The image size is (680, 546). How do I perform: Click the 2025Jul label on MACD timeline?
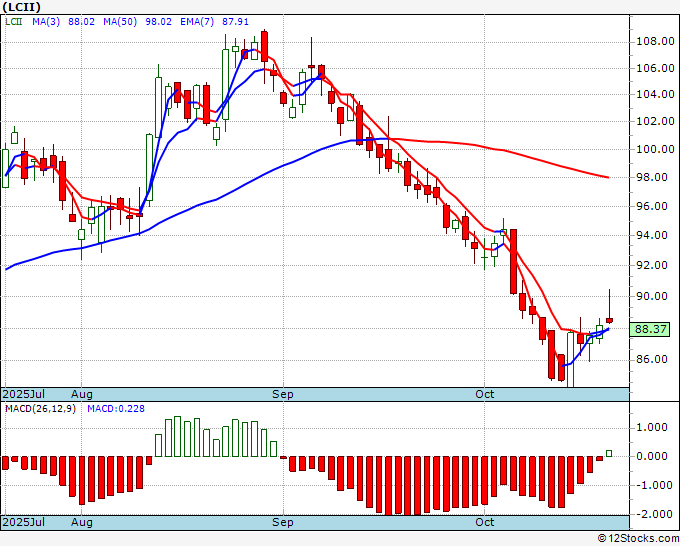pos(24,522)
